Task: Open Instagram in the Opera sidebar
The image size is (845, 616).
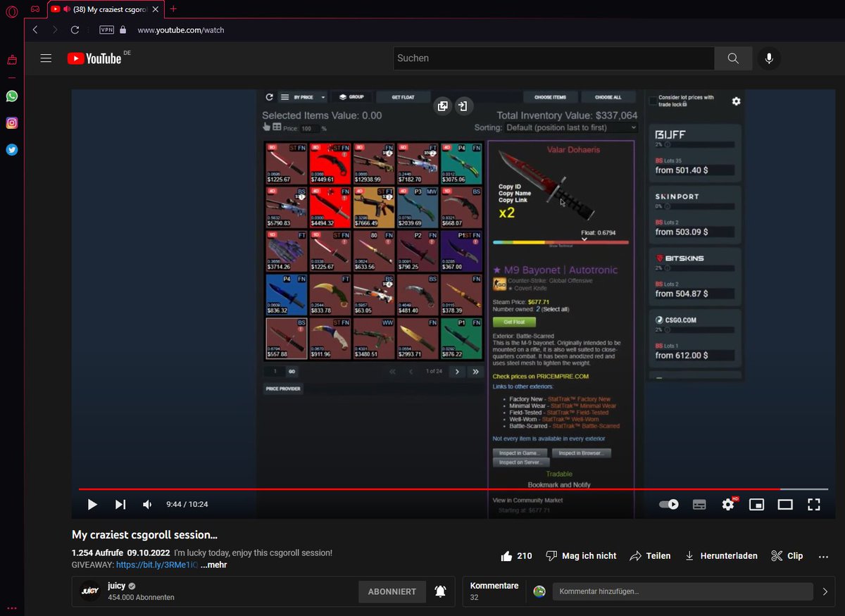Action: point(11,123)
